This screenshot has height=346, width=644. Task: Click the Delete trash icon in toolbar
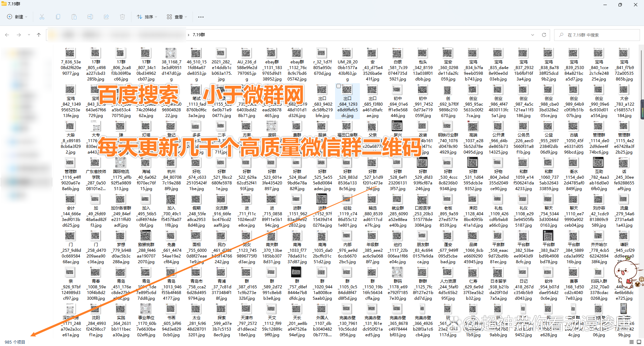(x=122, y=17)
